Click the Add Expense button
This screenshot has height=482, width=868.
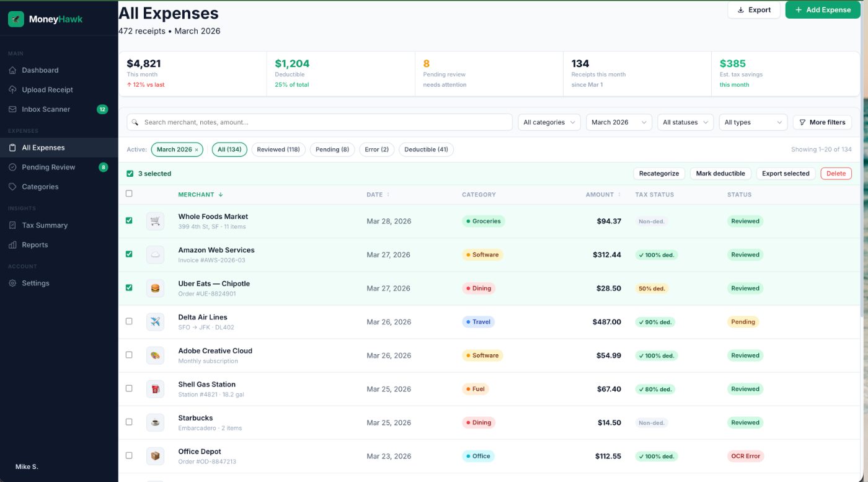(823, 10)
